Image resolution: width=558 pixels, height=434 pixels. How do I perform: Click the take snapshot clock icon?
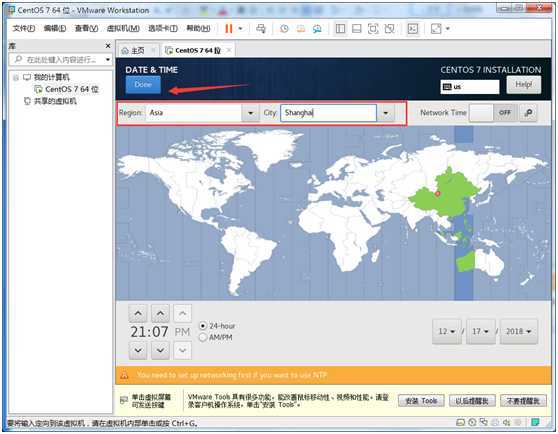coord(284,29)
